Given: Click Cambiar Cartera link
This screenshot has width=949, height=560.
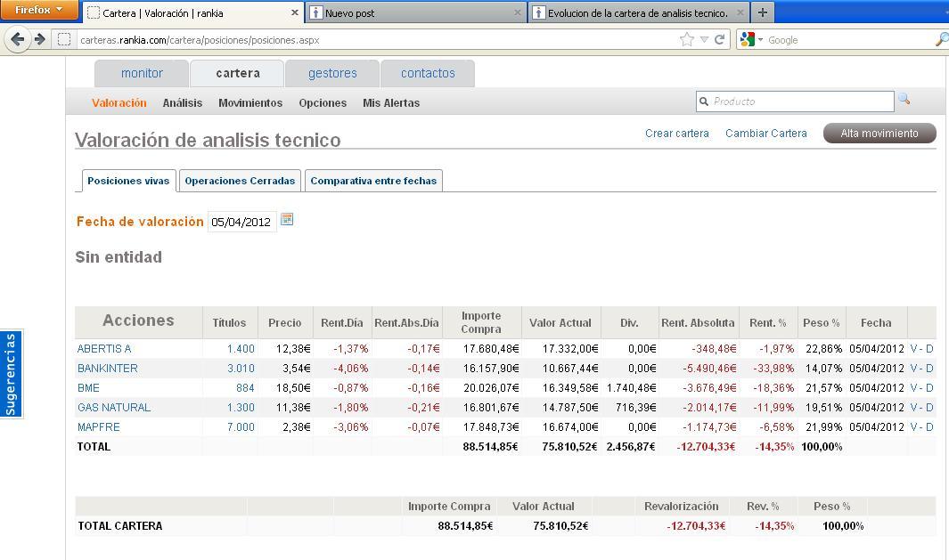Looking at the screenshot, I should (766, 133).
